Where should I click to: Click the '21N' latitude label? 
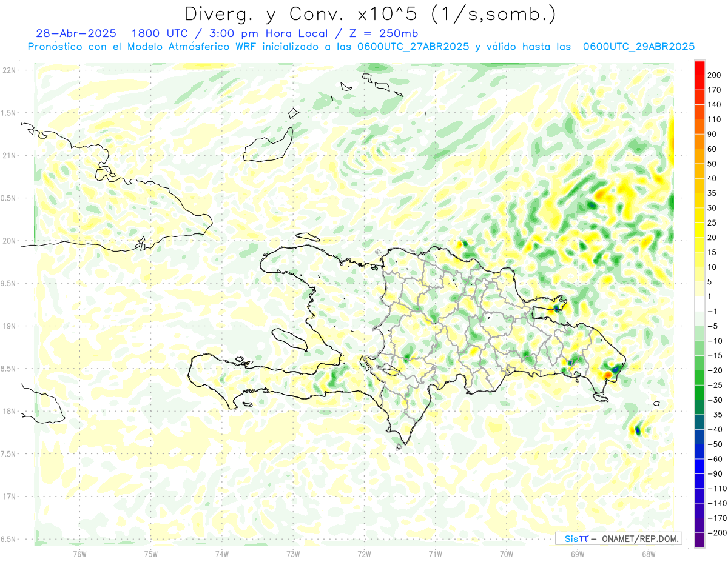pos(9,155)
